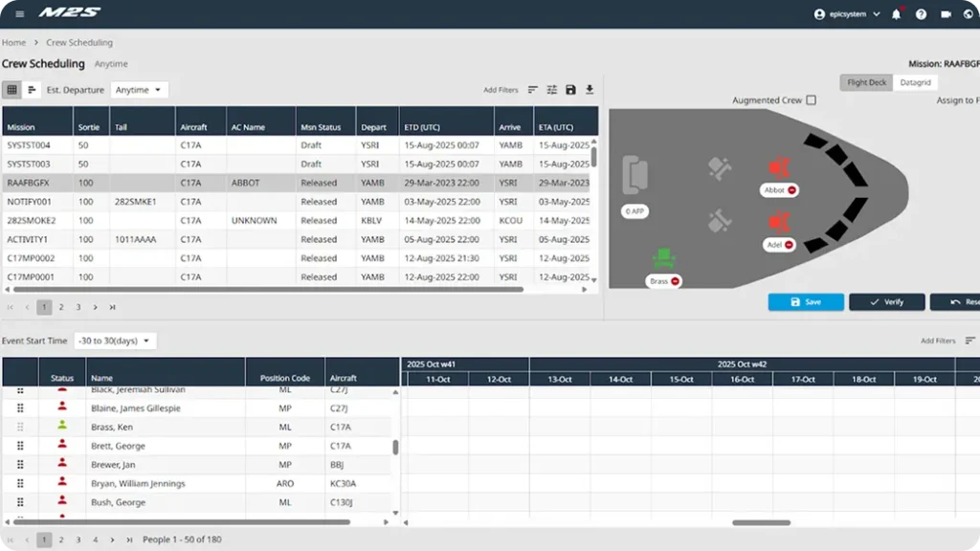The image size is (980, 551).
Task: Switch to the Datagrid tab
Action: click(915, 82)
